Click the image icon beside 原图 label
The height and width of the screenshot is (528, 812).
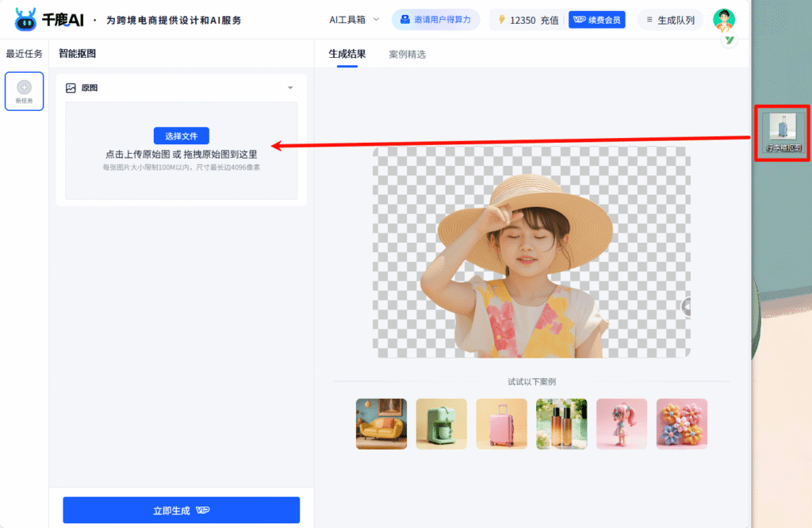pyautogui.click(x=72, y=87)
